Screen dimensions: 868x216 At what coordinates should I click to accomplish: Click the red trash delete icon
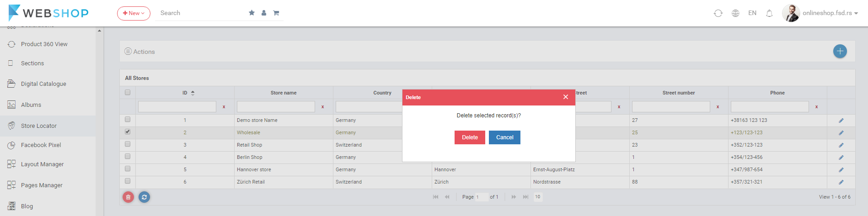click(128, 197)
